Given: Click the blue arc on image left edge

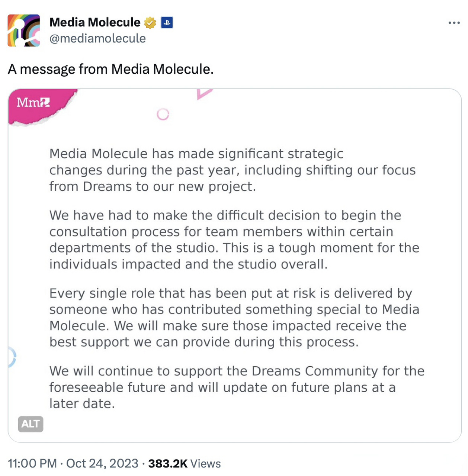Looking at the screenshot, I should point(12,357).
